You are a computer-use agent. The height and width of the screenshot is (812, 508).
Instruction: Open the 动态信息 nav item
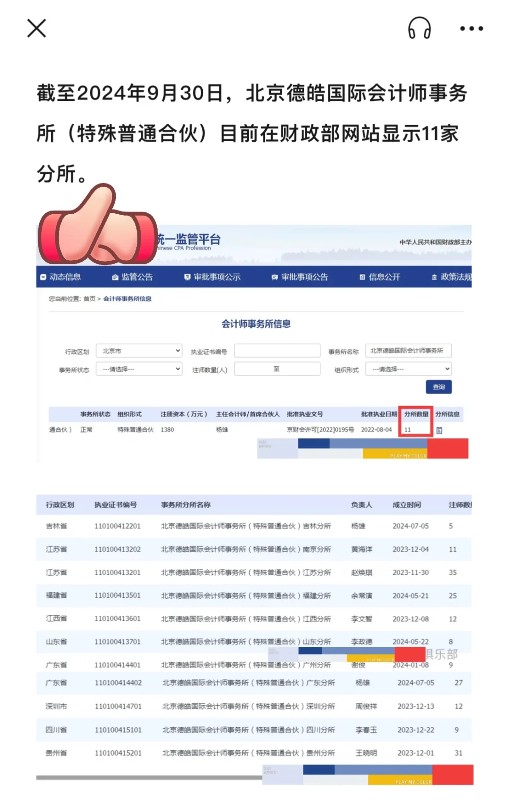pyautogui.click(x=61, y=277)
